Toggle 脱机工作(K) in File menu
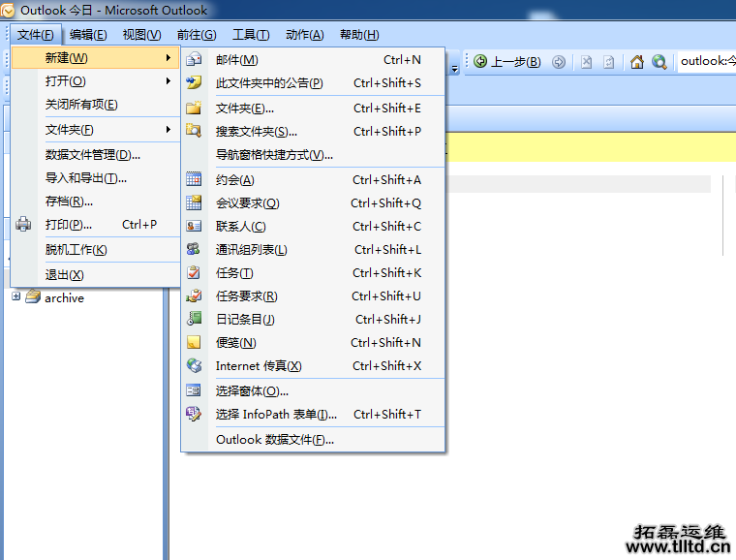The width and height of the screenshot is (736, 560). 95,250
